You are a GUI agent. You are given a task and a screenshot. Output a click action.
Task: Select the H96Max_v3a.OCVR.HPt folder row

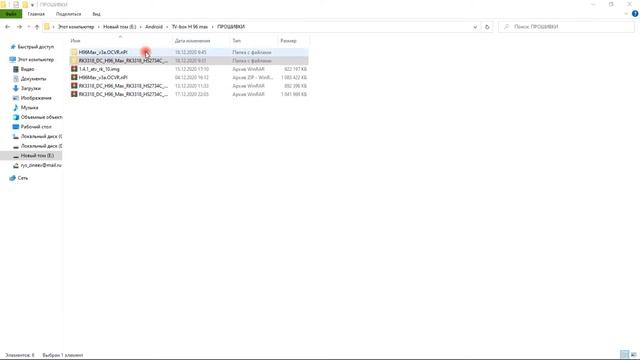pyautogui.click(x=189, y=52)
